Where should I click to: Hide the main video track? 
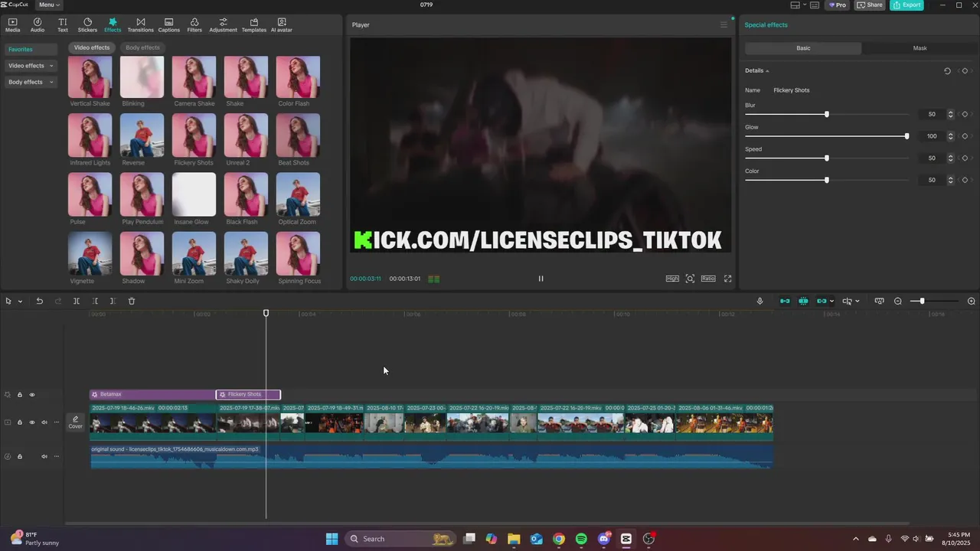tap(32, 422)
